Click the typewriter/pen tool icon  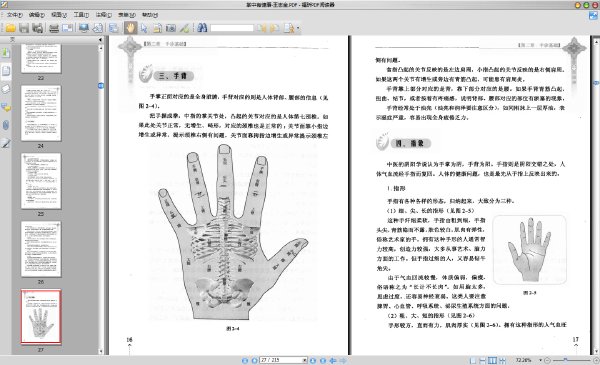coord(184,28)
